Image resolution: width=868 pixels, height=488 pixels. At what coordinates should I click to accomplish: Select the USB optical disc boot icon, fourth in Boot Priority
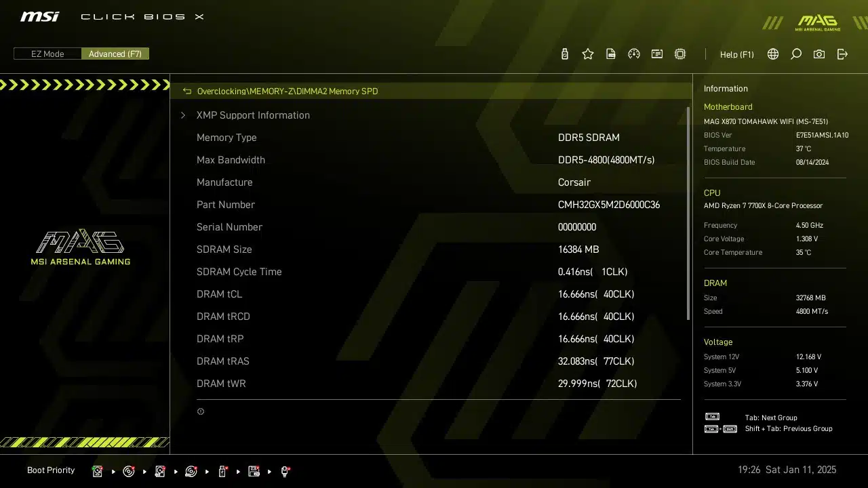[x=191, y=471]
